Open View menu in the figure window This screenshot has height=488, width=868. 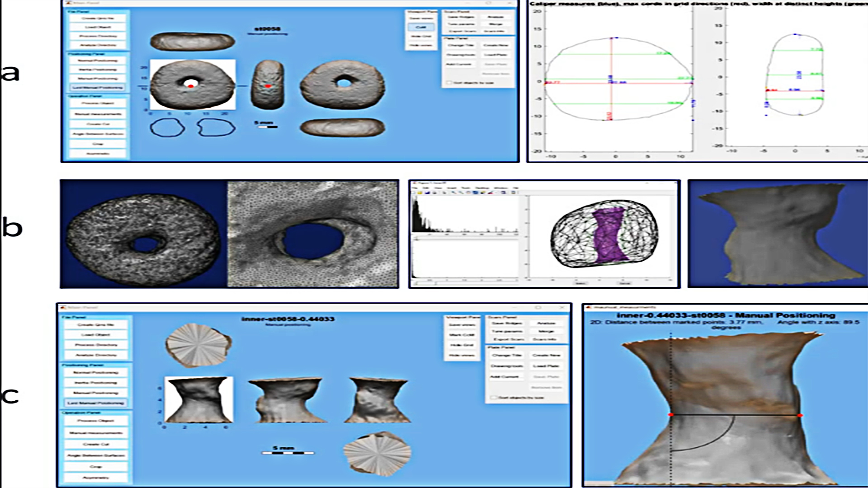click(x=439, y=188)
